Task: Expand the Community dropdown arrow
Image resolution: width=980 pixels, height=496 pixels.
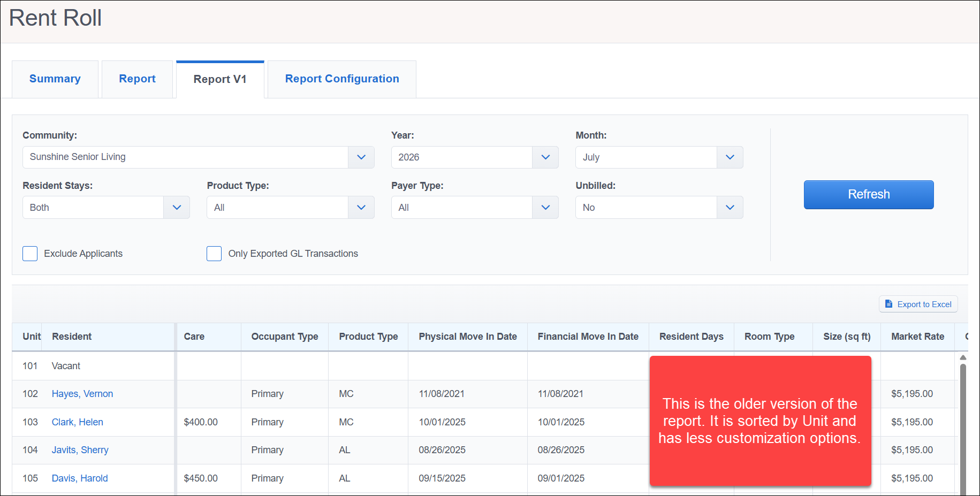Action: coord(361,157)
